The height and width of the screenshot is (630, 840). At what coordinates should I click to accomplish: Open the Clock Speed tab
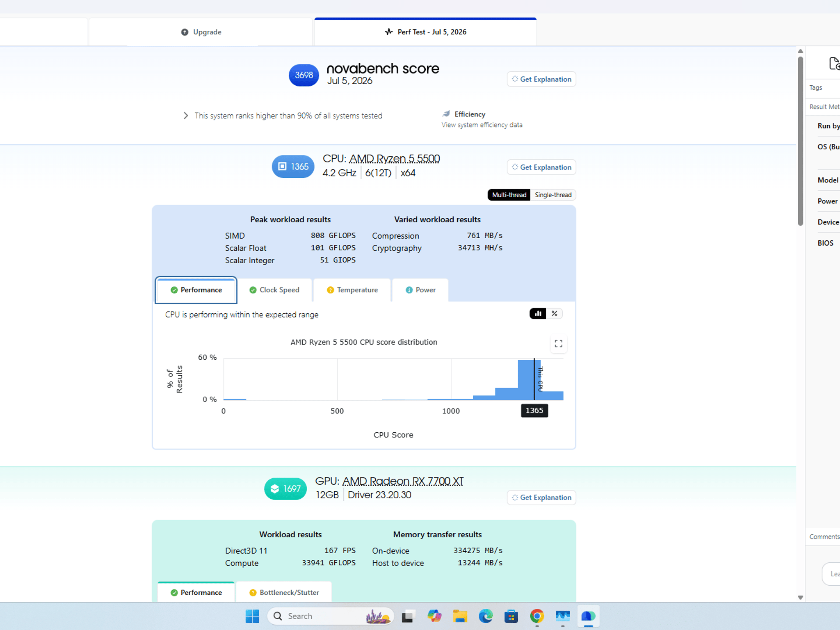(x=274, y=290)
